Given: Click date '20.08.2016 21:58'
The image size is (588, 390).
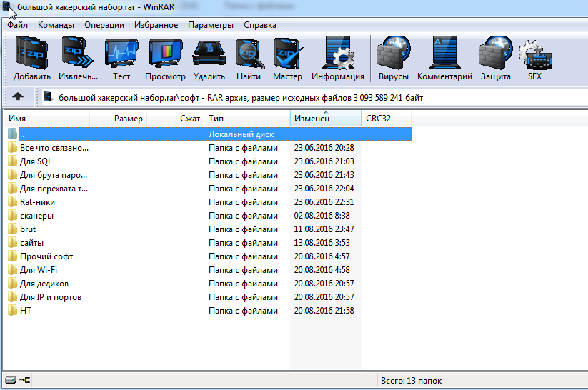Looking at the screenshot, I should [x=324, y=311].
